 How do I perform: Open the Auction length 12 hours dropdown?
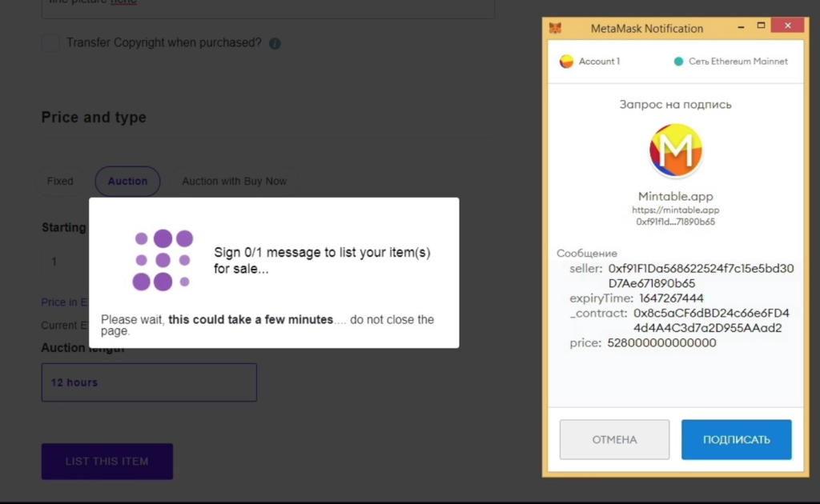coord(149,382)
